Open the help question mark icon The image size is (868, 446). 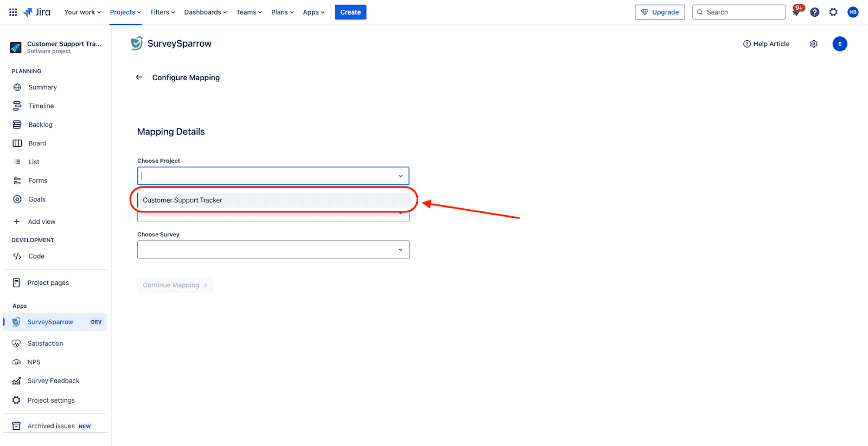[814, 12]
